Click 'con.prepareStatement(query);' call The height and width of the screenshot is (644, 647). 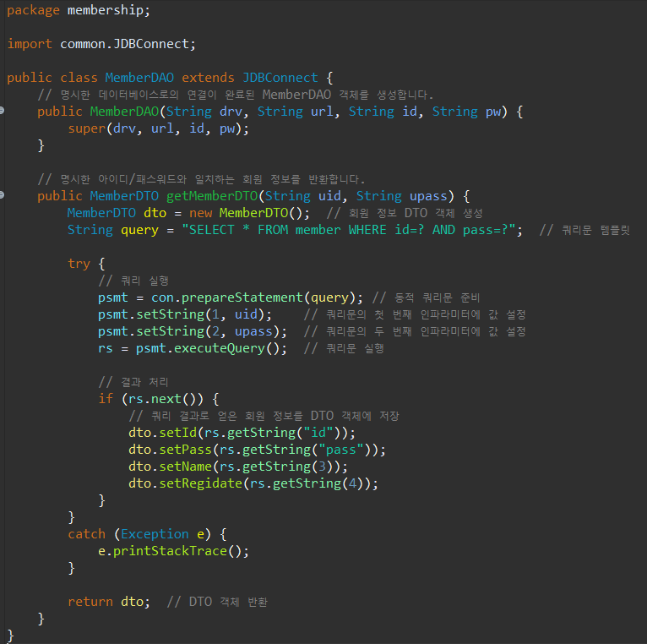point(257,297)
